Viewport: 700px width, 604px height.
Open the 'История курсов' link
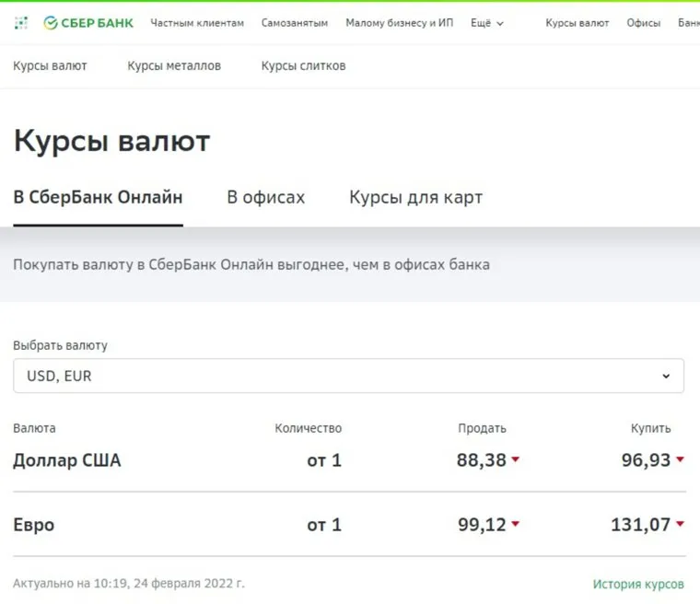638,584
